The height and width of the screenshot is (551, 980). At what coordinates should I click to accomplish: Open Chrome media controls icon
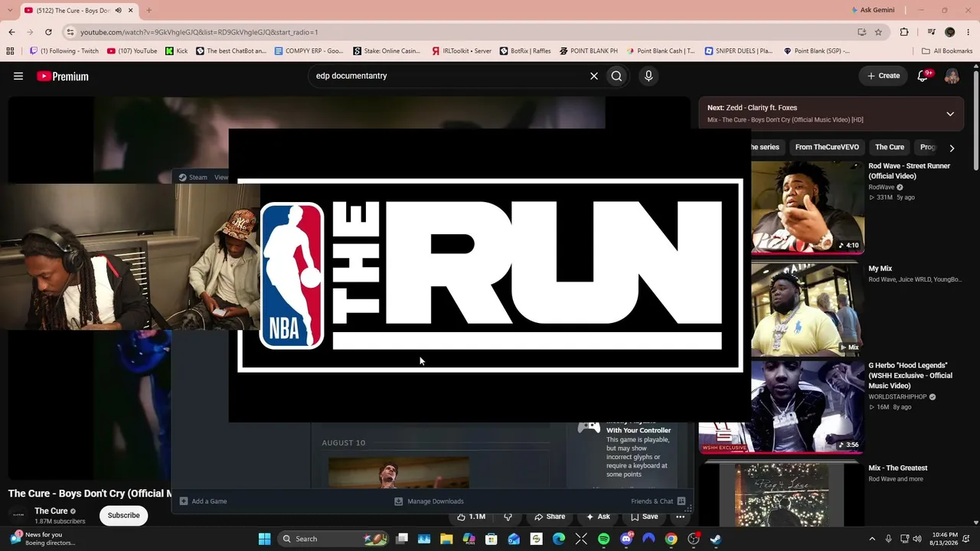pos(931,32)
